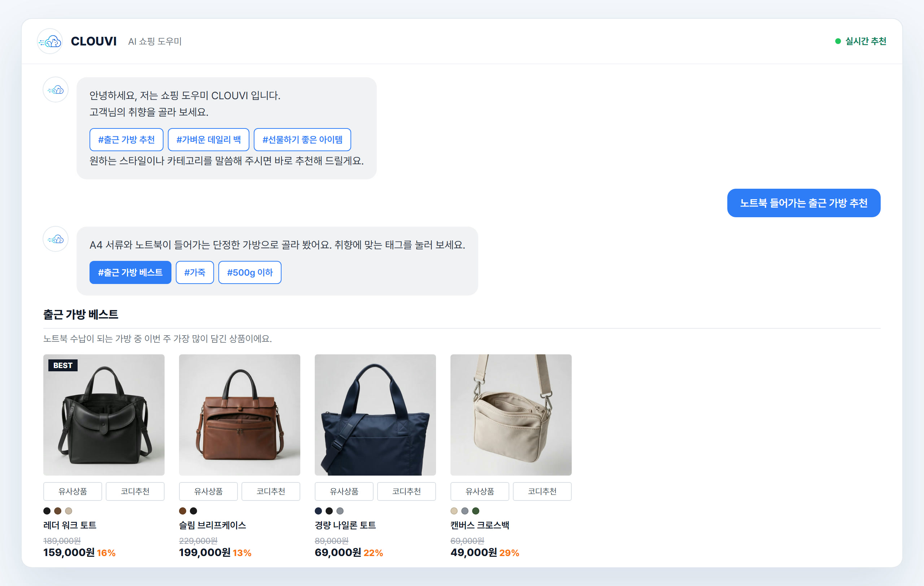Click 유사상품 under 슬림 브리프케이스
The height and width of the screenshot is (586, 924).
point(208,491)
